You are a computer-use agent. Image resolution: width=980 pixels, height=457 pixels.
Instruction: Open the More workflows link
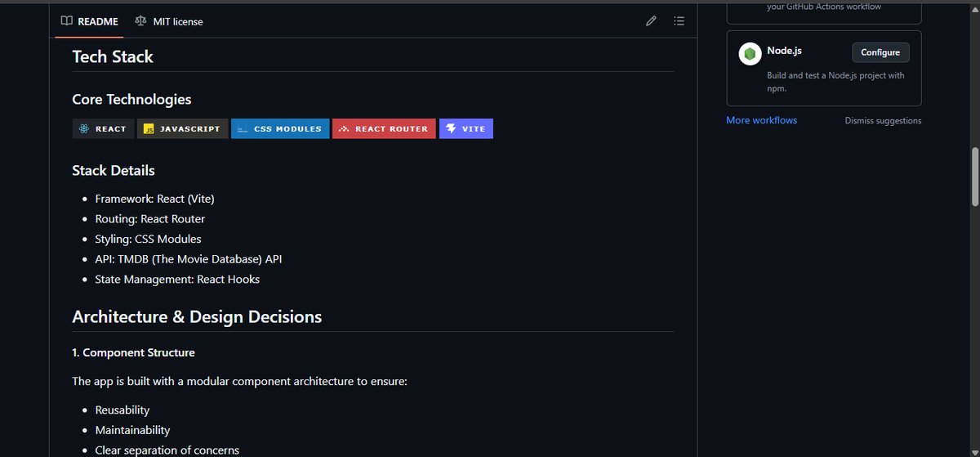pos(762,120)
